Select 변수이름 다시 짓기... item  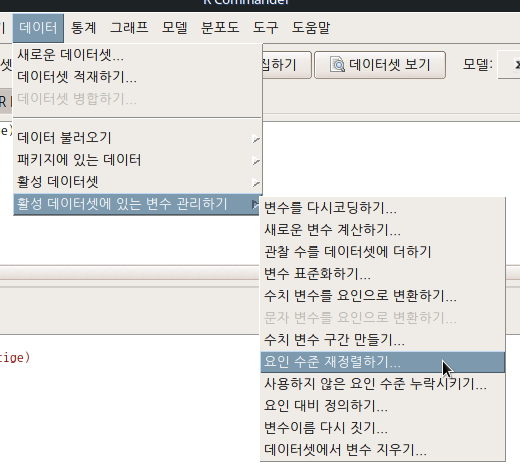tap(383, 428)
